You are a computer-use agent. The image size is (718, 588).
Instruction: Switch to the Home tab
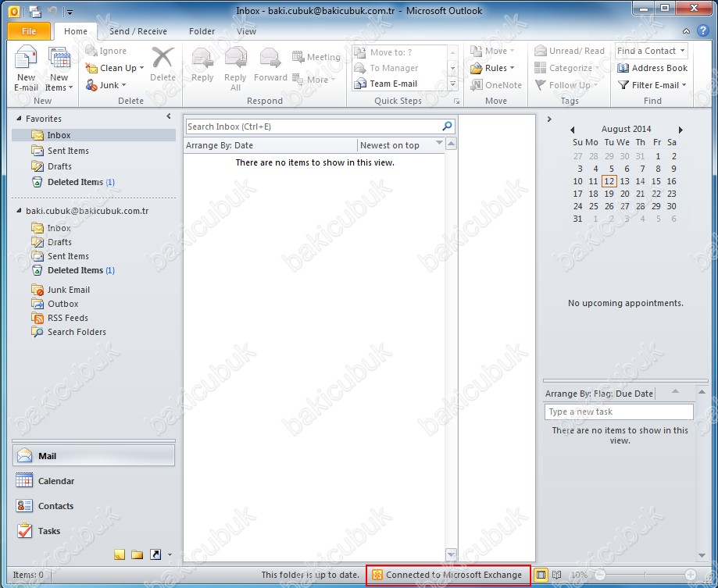[76, 31]
